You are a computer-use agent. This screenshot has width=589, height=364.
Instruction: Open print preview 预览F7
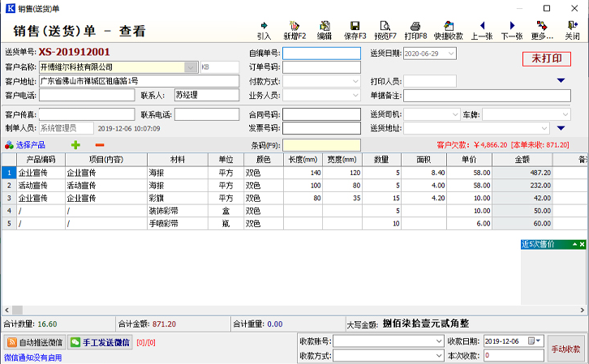[x=385, y=31]
